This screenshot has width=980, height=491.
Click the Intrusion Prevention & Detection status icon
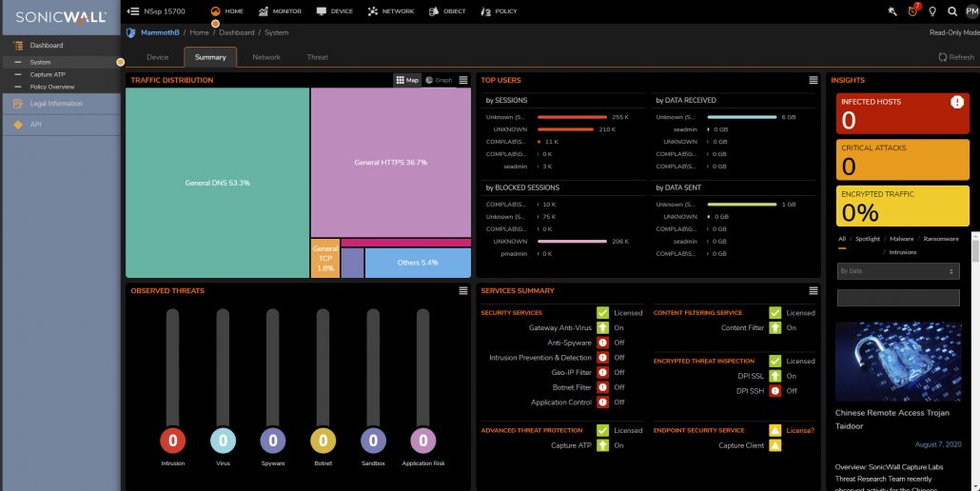point(602,358)
